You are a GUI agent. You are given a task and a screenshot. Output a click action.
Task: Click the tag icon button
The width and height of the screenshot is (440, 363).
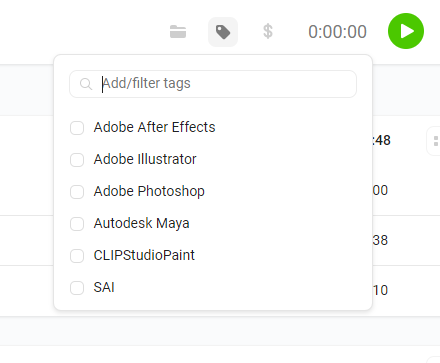point(223,32)
